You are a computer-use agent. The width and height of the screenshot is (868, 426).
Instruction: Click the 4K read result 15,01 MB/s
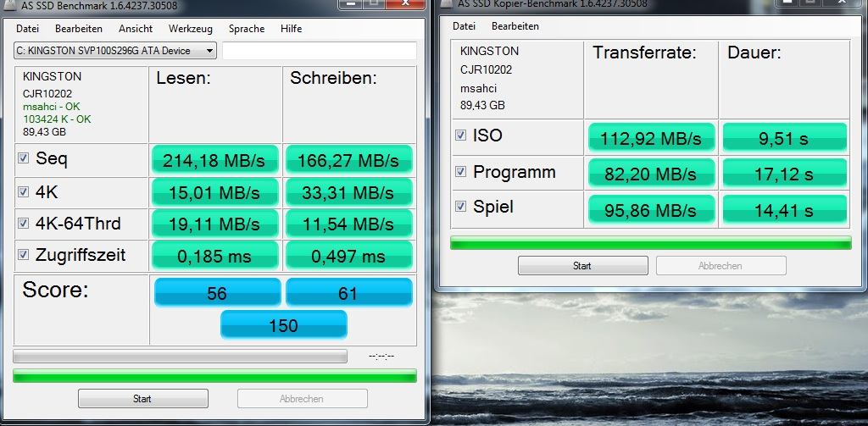coord(214,192)
